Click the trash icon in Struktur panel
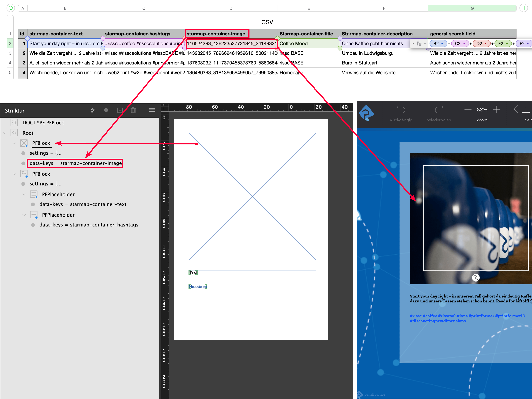This screenshot has height=399, width=532. 133,110
